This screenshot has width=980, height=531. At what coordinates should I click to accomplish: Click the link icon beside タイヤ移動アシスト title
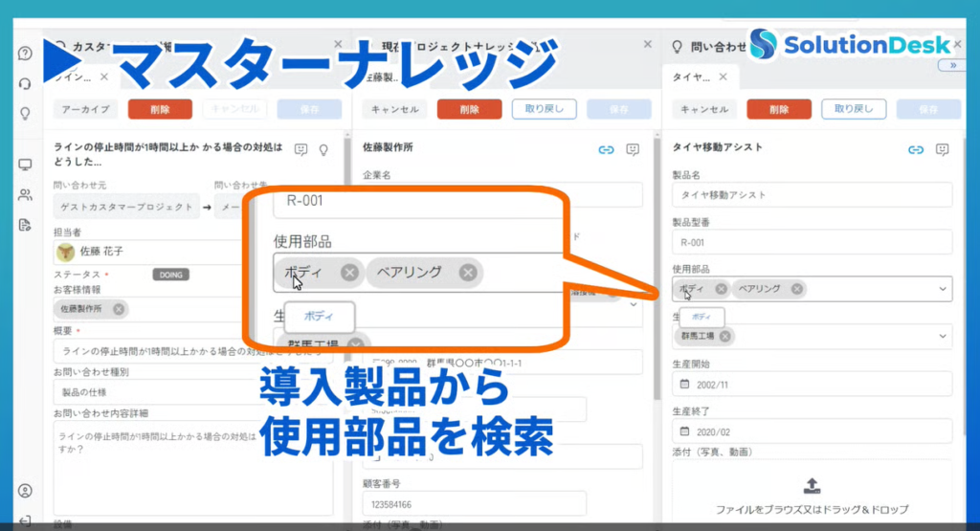tap(916, 149)
